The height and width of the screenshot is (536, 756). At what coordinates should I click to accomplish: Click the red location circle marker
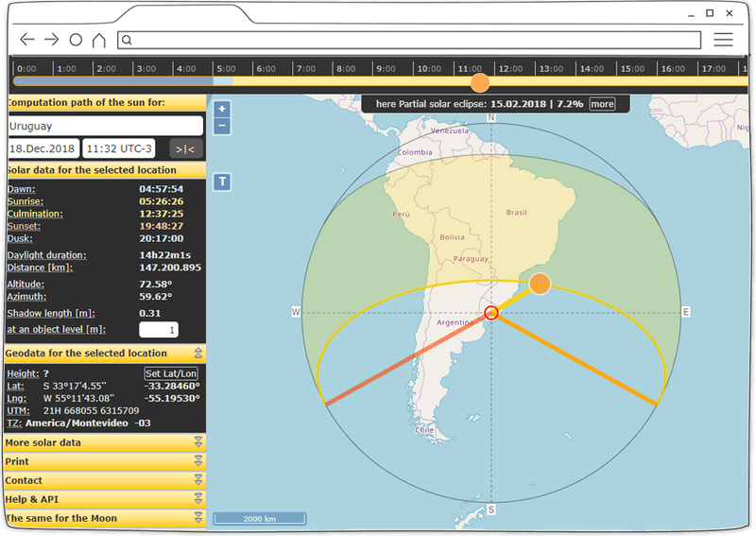point(490,313)
